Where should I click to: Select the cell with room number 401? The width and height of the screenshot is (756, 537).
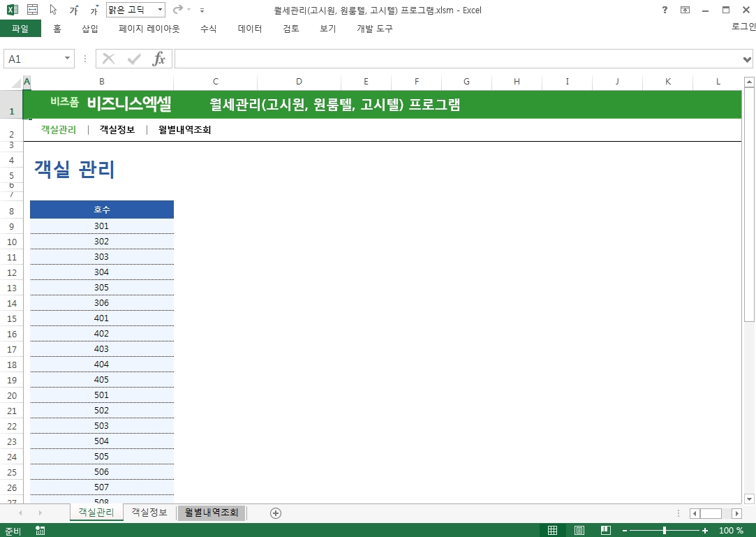click(102, 318)
